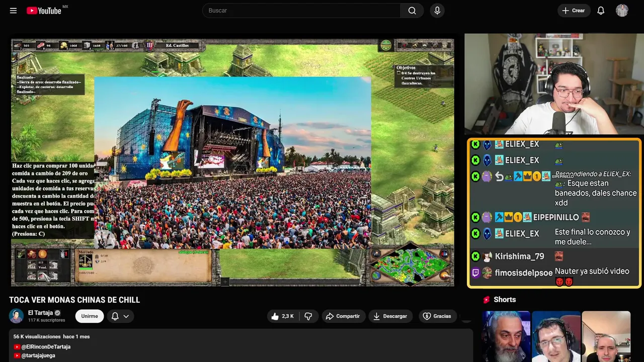Start voice search with the microphone
Image resolution: width=644 pixels, height=362 pixels.
point(437,11)
